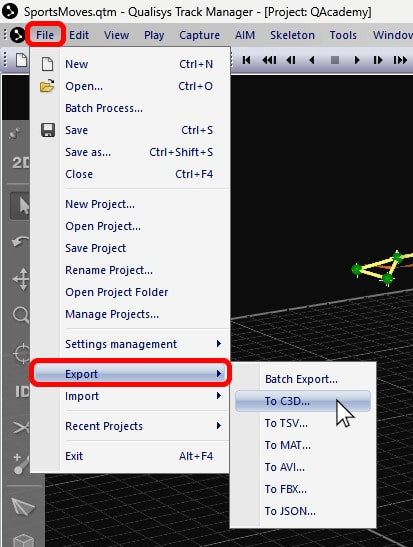Expand the Recent Projects submenu
Viewport: 413px width, 547px height.
pos(130,426)
